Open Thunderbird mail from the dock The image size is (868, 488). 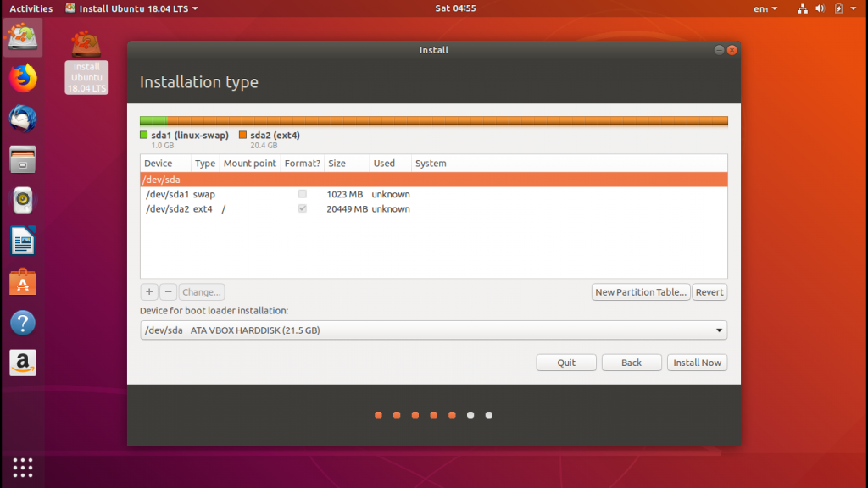click(x=23, y=119)
